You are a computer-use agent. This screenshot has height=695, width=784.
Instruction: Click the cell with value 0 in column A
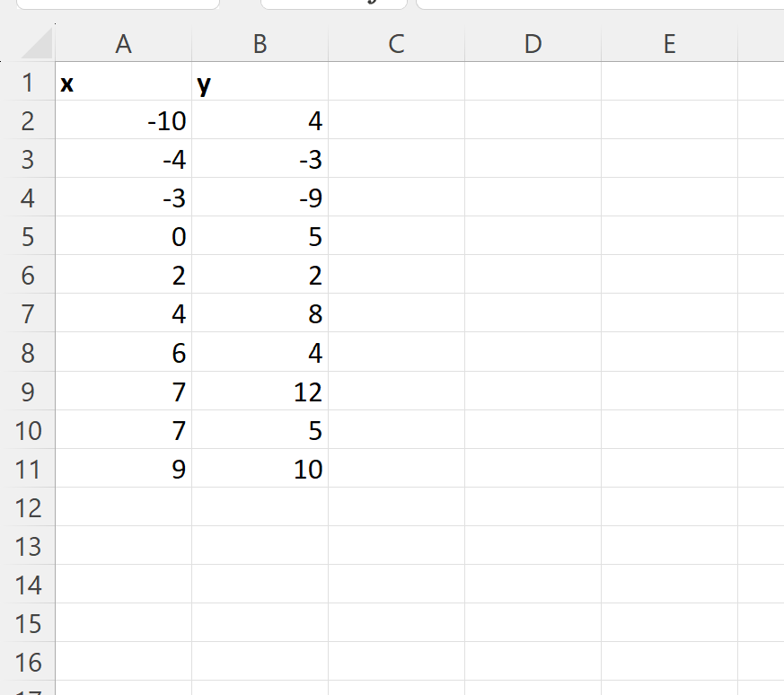point(123,237)
